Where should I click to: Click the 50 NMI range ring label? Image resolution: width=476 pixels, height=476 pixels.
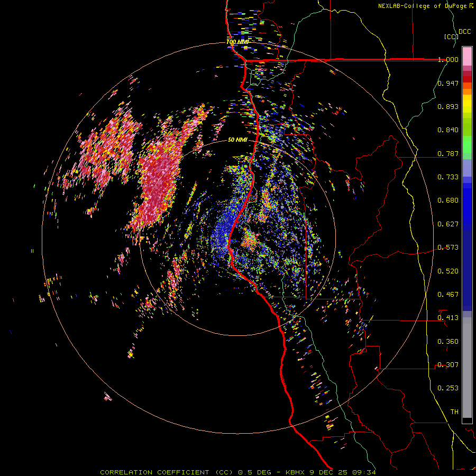(x=237, y=140)
